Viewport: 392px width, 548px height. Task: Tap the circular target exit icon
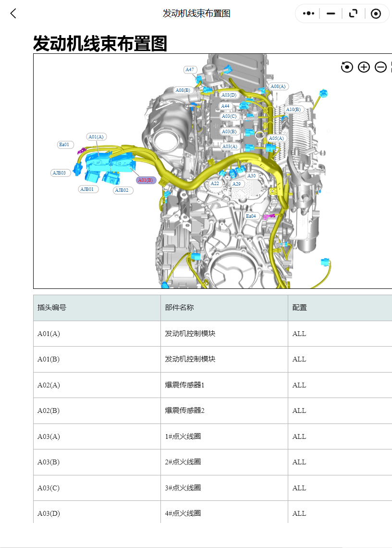click(376, 13)
